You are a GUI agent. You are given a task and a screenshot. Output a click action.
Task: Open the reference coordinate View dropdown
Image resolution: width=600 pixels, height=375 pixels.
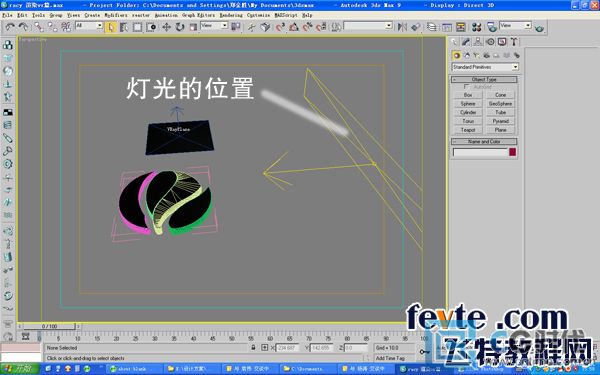[x=214, y=26]
